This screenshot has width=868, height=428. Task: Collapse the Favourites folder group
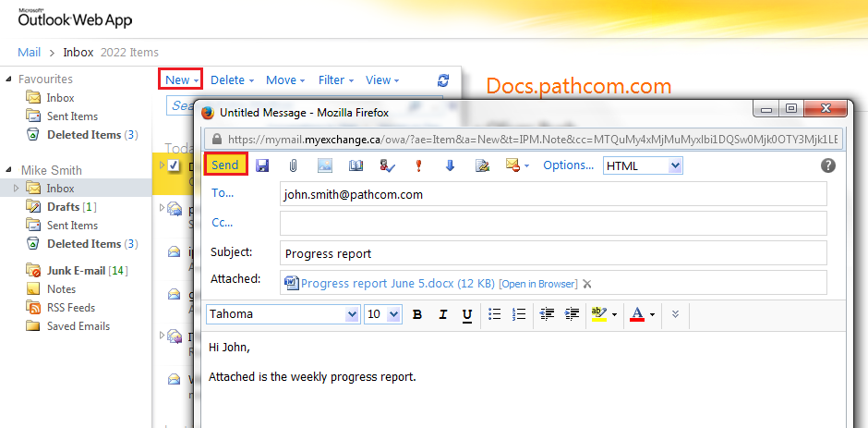tap(9, 79)
